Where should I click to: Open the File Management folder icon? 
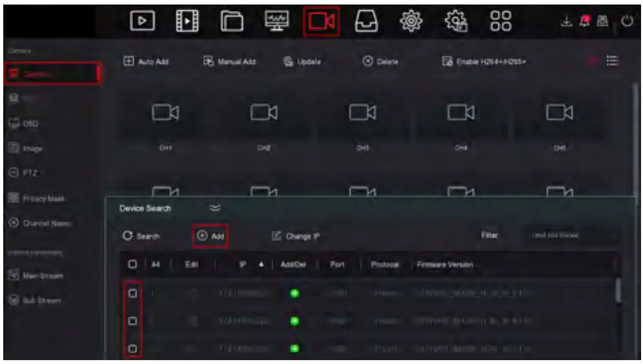tap(232, 21)
